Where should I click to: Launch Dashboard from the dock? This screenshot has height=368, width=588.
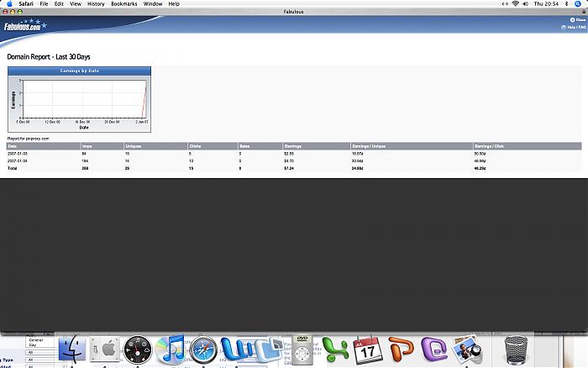point(138,350)
